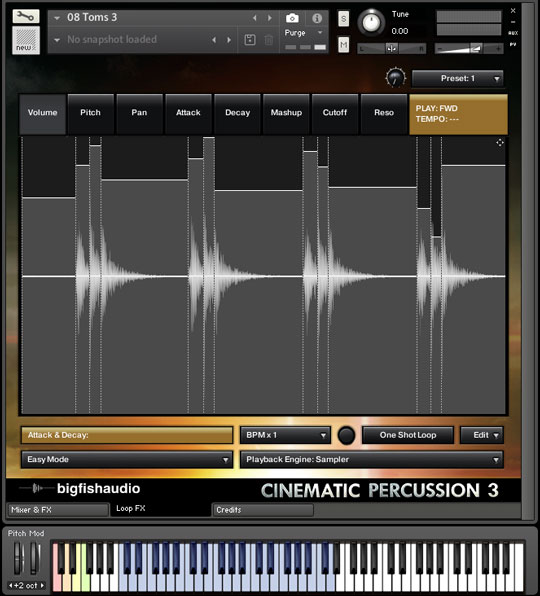Minimize the instrument with the dash button

[513, 22]
